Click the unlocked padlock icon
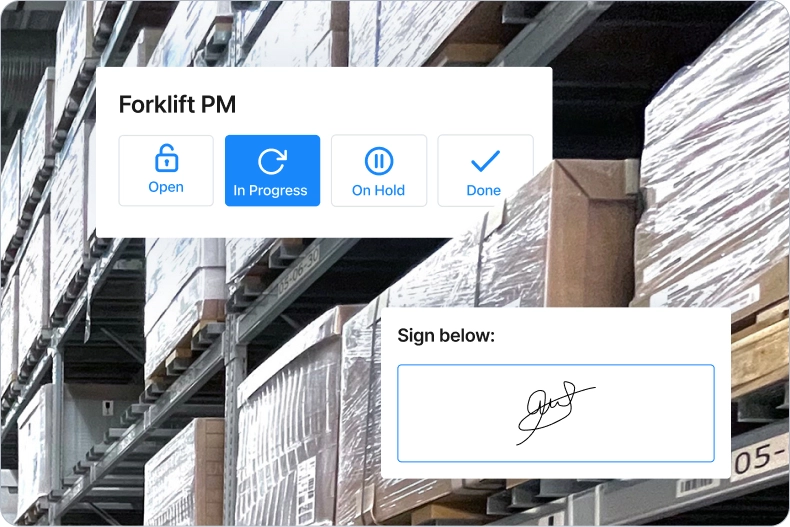This screenshot has height=527, width=790. coord(166,158)
